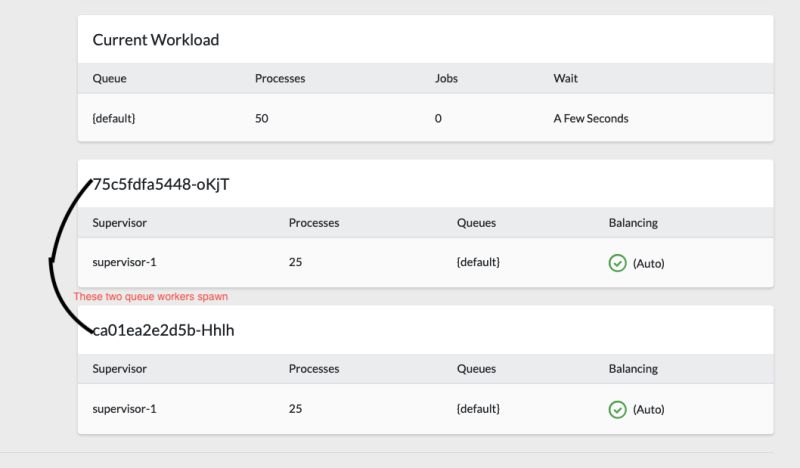This screenshot has width=800, height=468.
Task: Select the Current Workload heading
Action: [156, 40]
